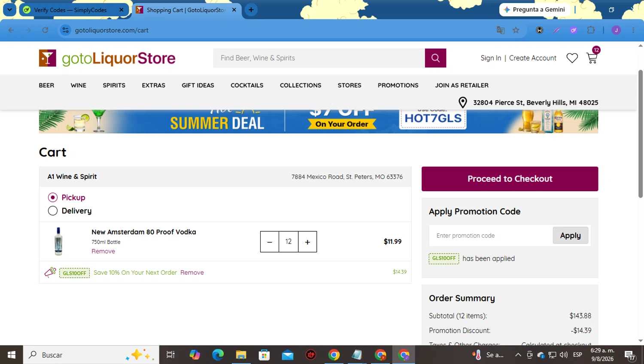Open the wishlist heart icon
This screenshot has width=644, height=364.
coord(572,58)
